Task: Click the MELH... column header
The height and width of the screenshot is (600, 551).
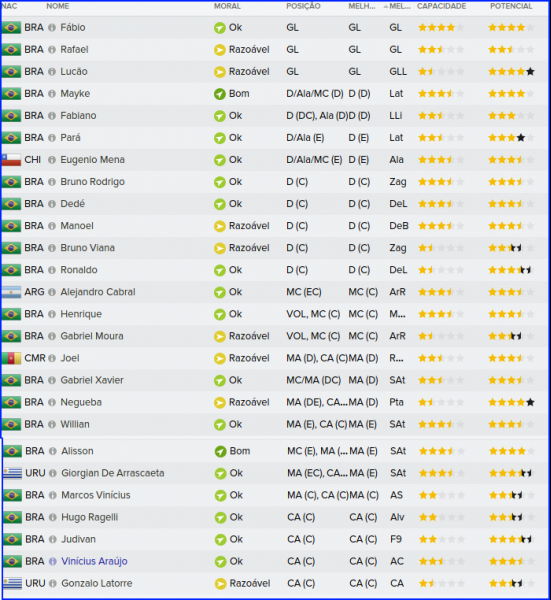Action: (x=362, y=6)
